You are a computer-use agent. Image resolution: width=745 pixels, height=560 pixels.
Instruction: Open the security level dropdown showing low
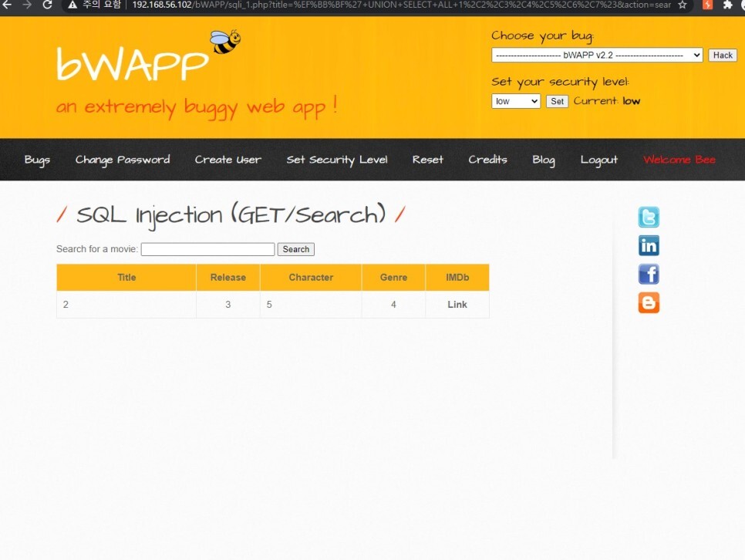pos(516,101)
